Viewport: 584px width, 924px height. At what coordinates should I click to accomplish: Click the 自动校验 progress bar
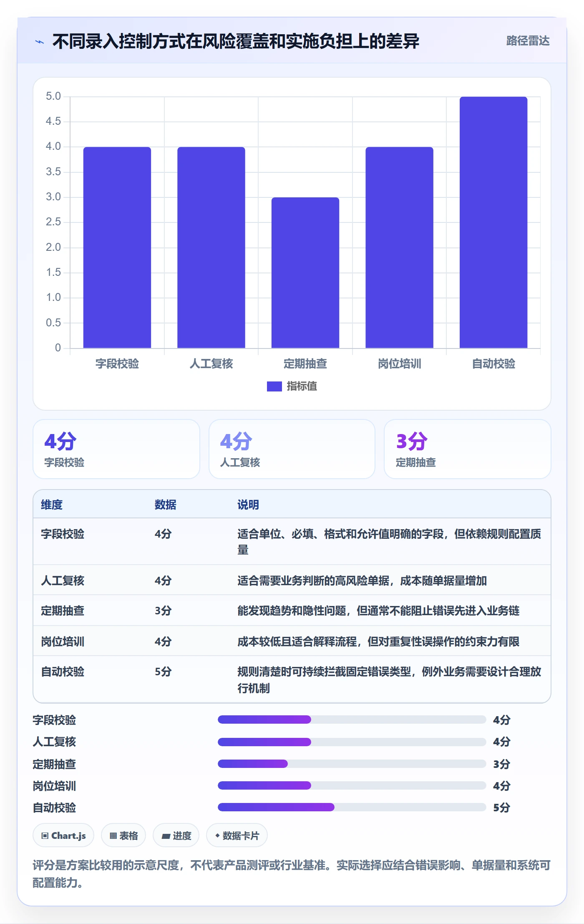tap(352, 807)
